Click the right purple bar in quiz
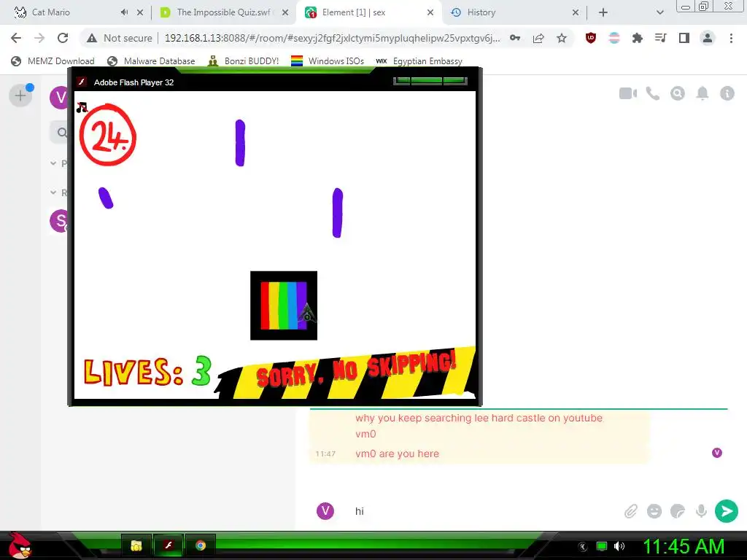The height and width of the screenshot is (560, 747). click(x=337, y=212)
